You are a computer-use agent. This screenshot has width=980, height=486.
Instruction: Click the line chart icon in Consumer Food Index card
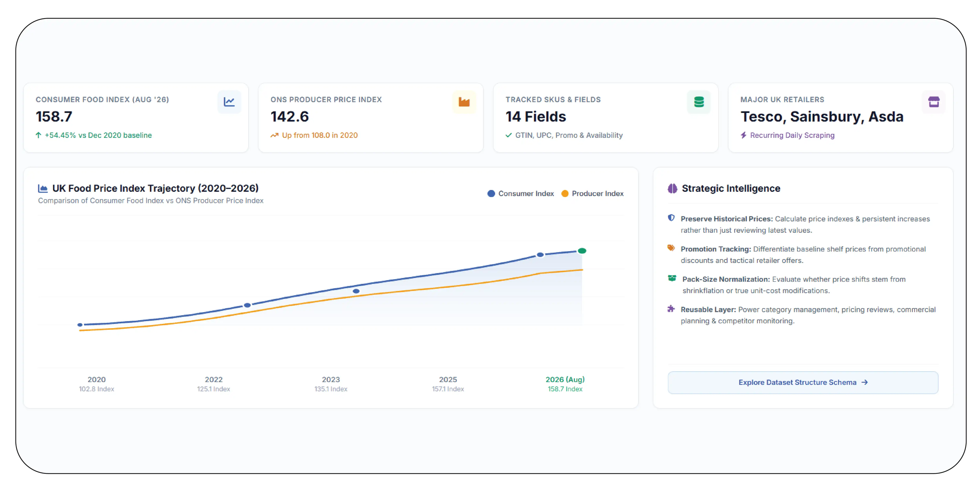[229, 102]
